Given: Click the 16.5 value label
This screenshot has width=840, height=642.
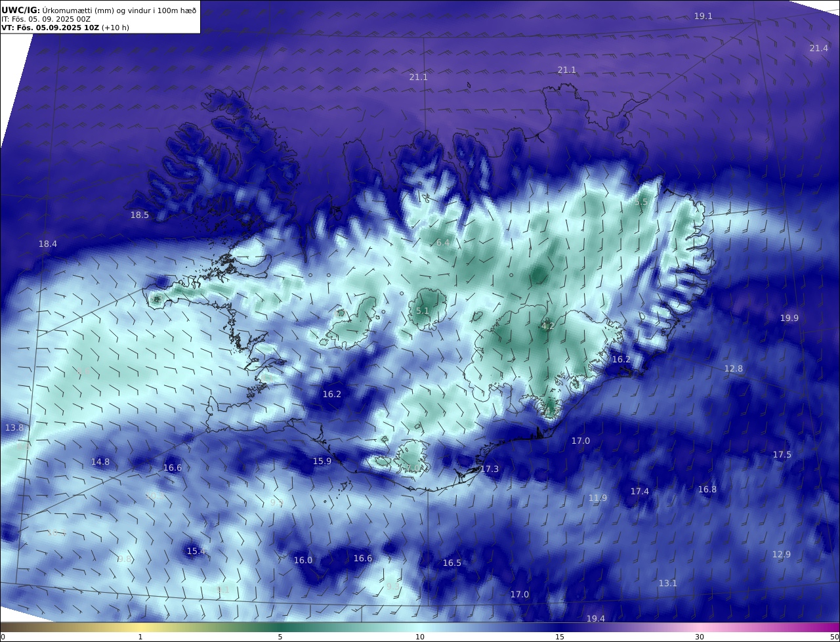Looking at the screenshot, I should point(451,563).
